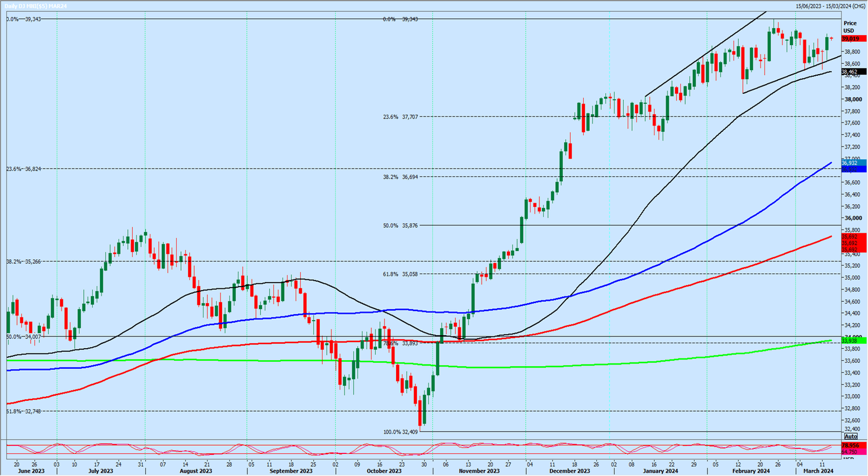The height and width of the screenshot is (476, 868).
Task: Click the "June 2023" month label
Action: (x=31, y=471)
